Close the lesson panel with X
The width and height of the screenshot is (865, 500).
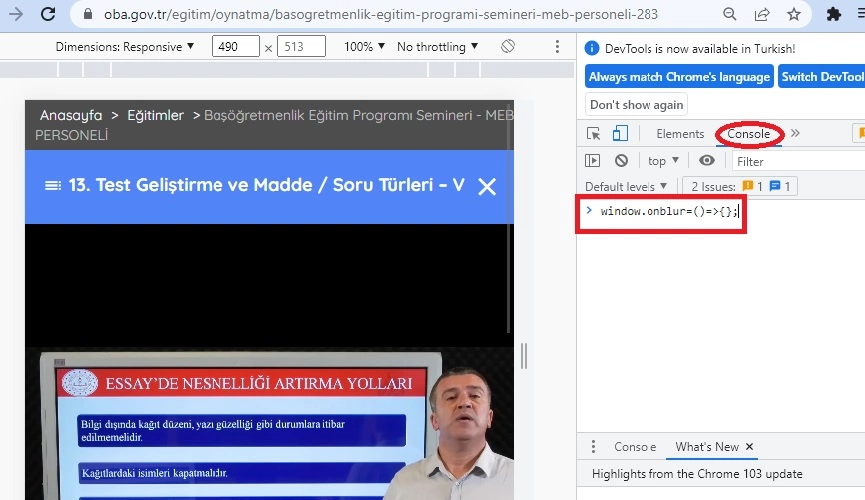coord(487,186)
